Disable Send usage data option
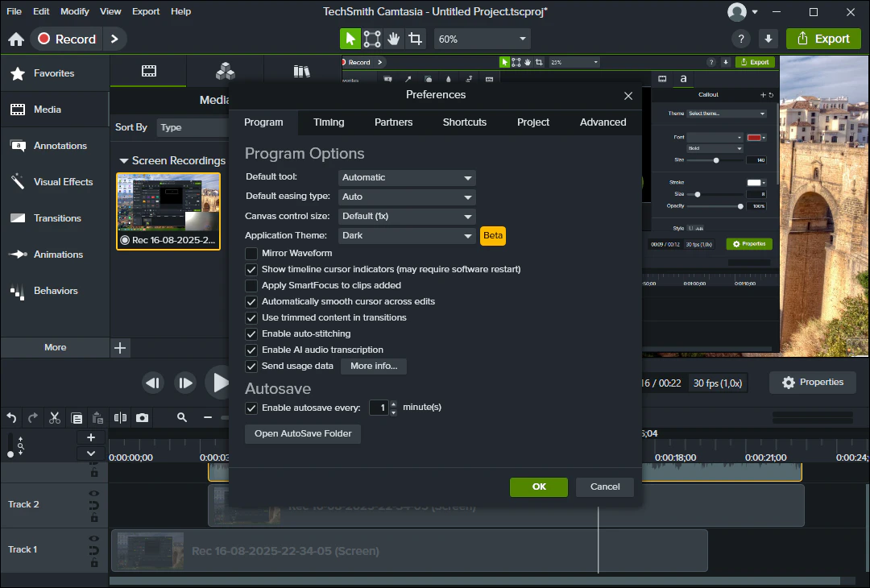Screen dimensions: 870x588 [251, 366]
